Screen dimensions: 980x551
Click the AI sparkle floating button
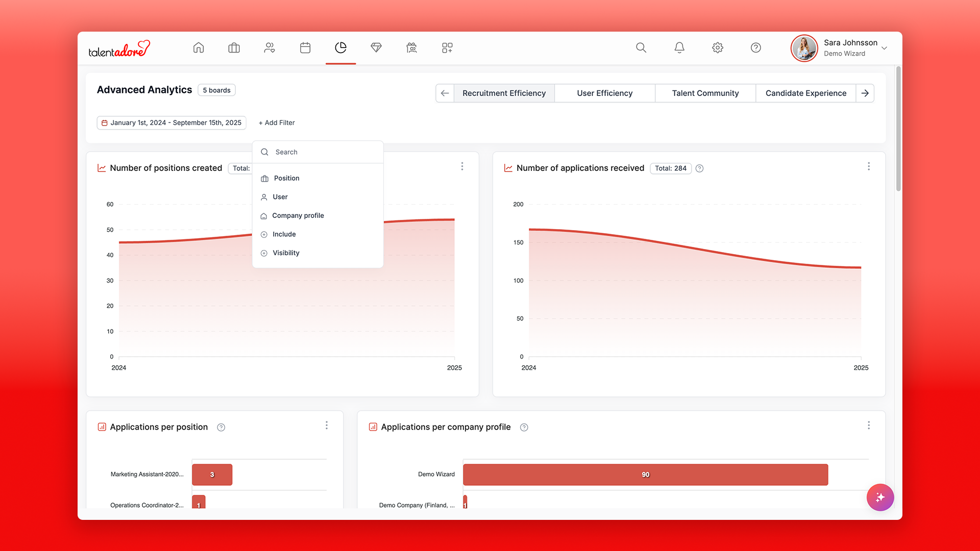[880, 497]
